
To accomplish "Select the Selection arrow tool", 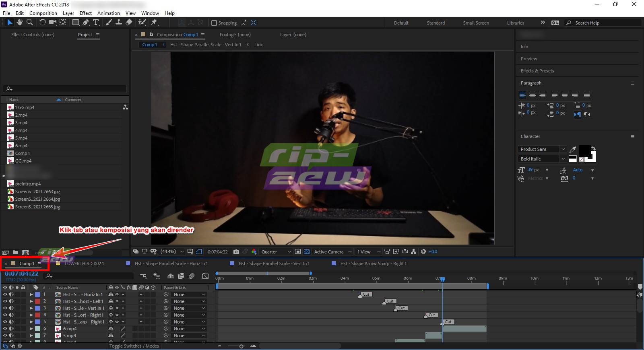I will (x=10, y=23).
